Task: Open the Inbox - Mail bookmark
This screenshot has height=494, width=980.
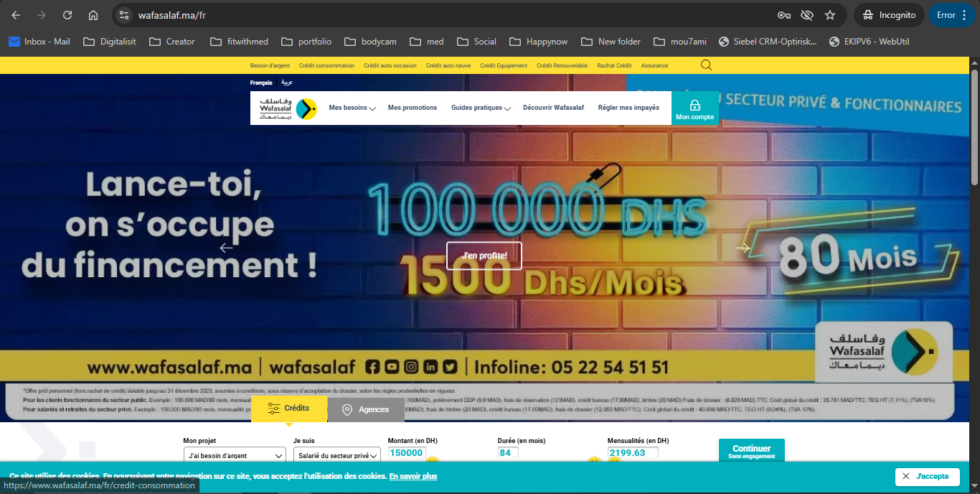Action: coord(39,42)
